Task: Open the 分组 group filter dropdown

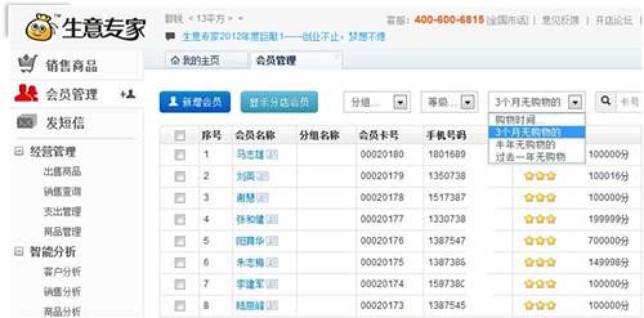Action: click(377, 101)
